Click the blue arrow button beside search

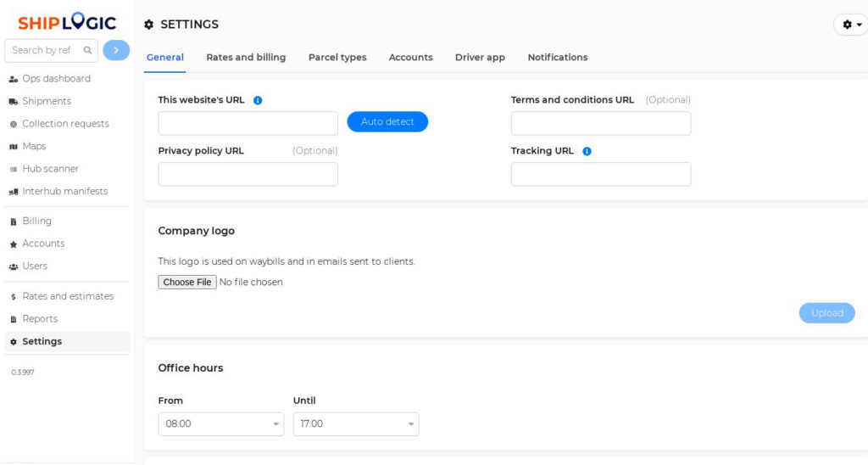116,50
